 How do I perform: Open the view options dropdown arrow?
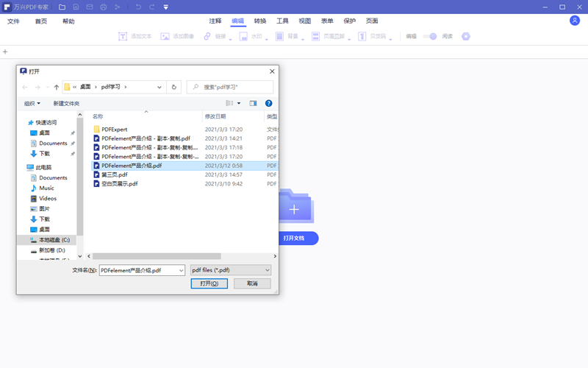(239, 104)
